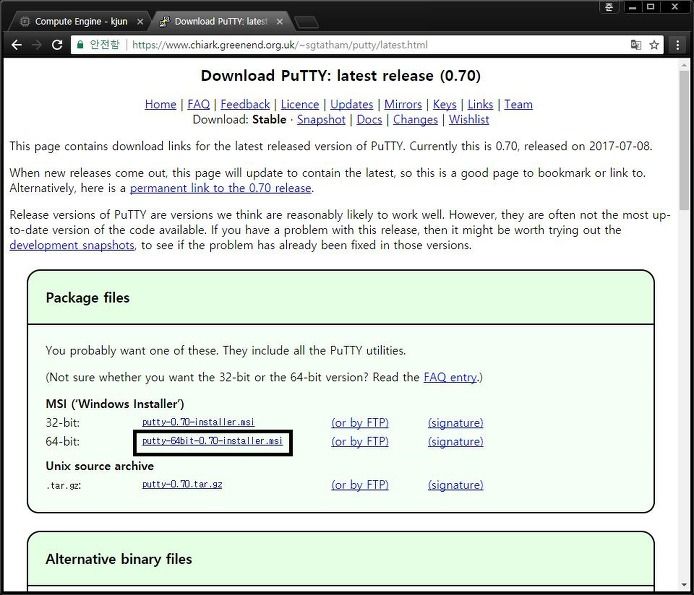Click the Unix source archive heading

[x=100, y=466]
